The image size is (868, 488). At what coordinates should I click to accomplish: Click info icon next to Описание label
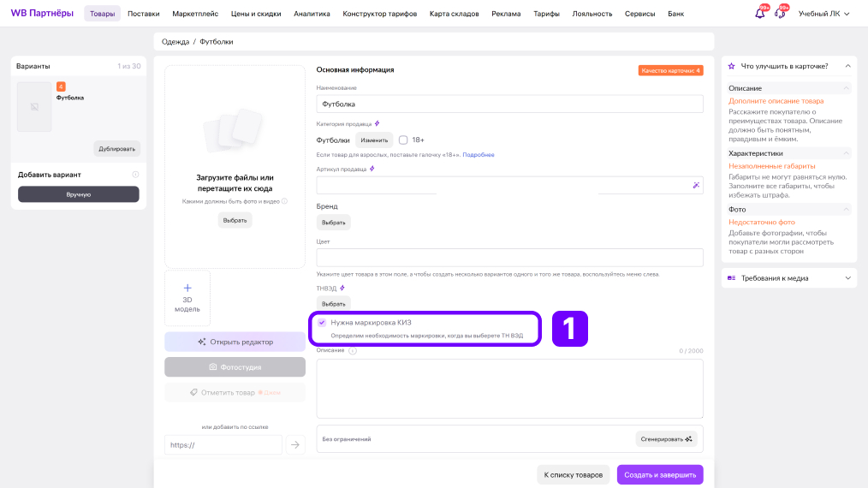[353, 351]
